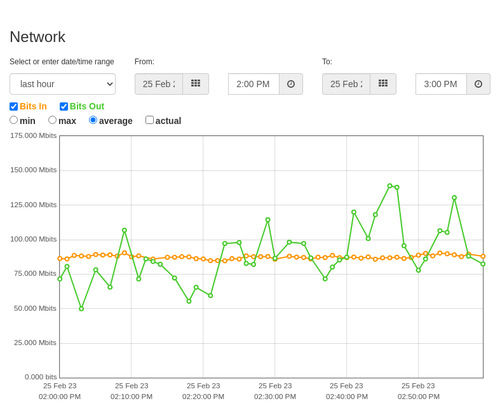Open the To date calendar picker icon

383,84
